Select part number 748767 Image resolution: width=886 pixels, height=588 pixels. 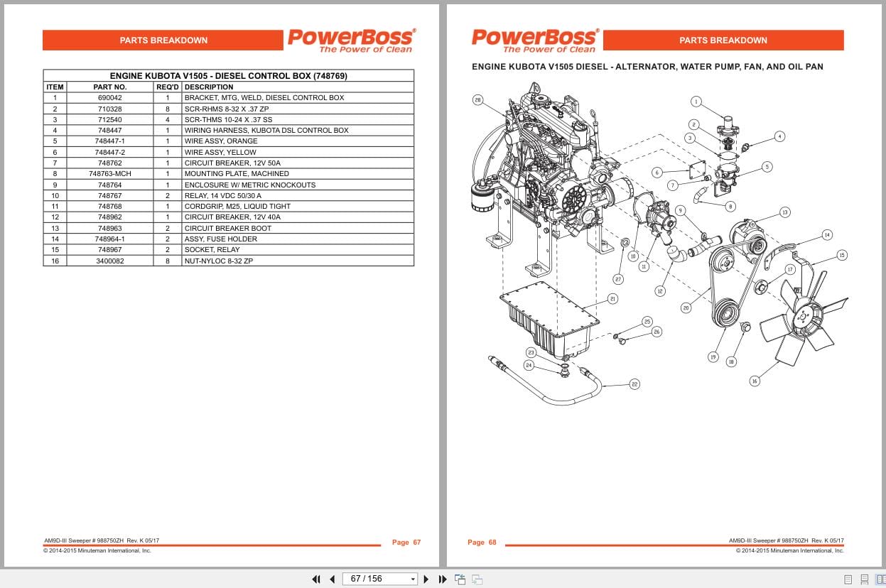tap(109, 195)
